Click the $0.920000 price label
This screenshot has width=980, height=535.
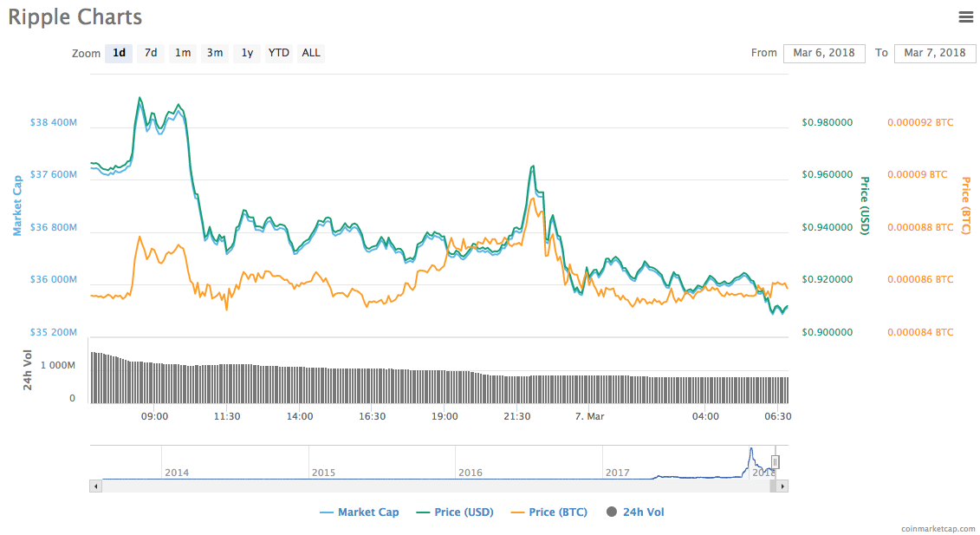click(827, 279)
